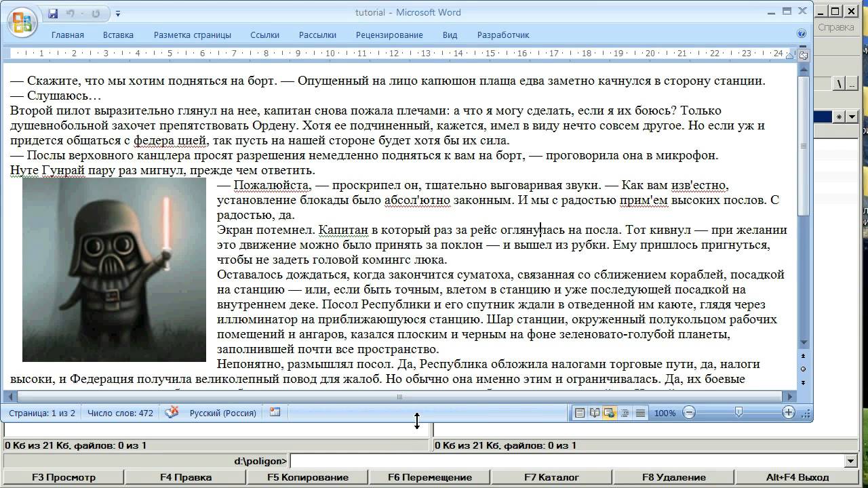
Task: Open the Разметка страницы tab
Action: click(193, 35)
